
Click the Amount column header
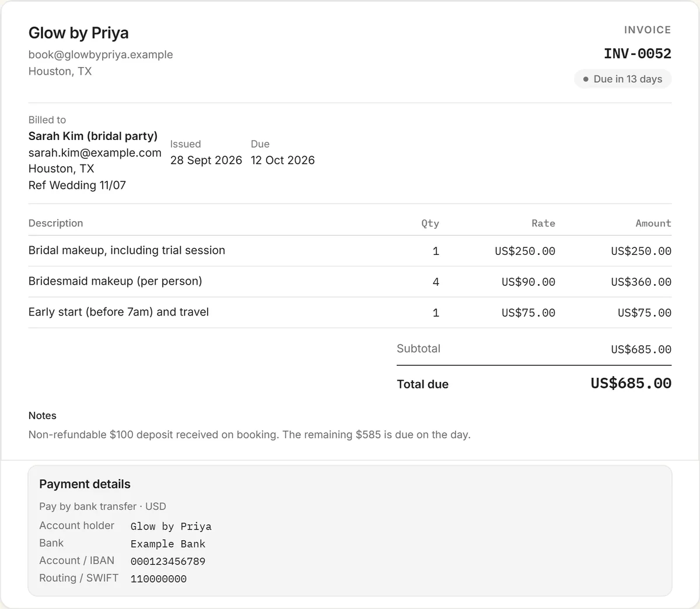653,223
